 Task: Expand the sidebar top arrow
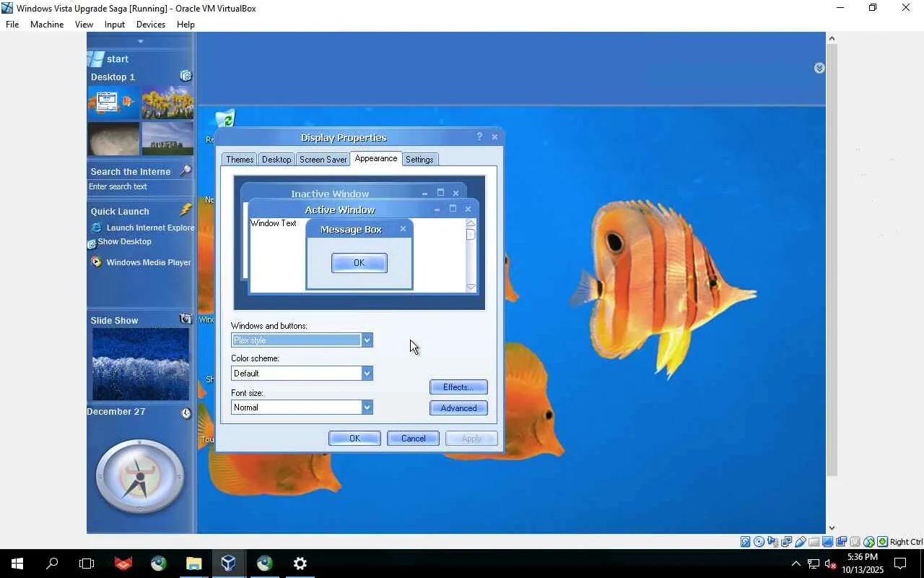[141, 41]
